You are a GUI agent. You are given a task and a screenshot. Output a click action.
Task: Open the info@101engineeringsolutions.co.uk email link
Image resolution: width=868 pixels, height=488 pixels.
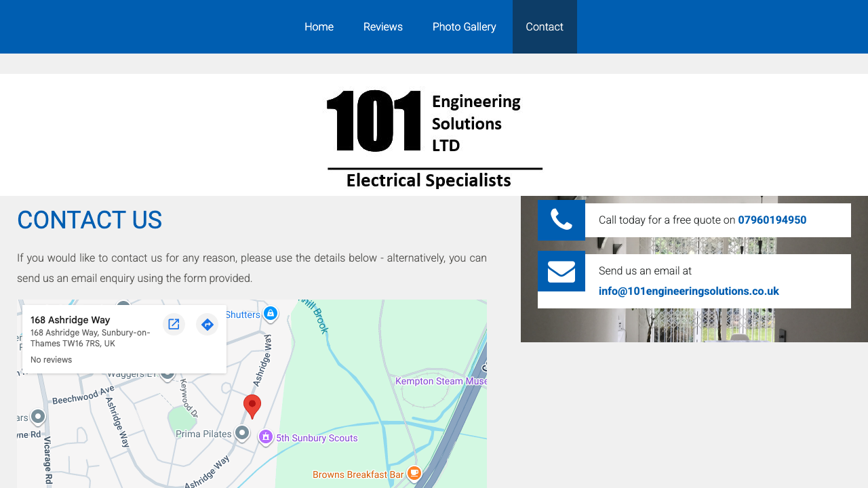pos(689,291)
